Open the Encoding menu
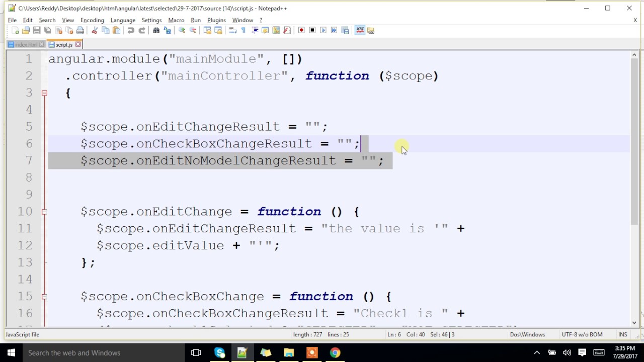 click(x=92, y=20)
